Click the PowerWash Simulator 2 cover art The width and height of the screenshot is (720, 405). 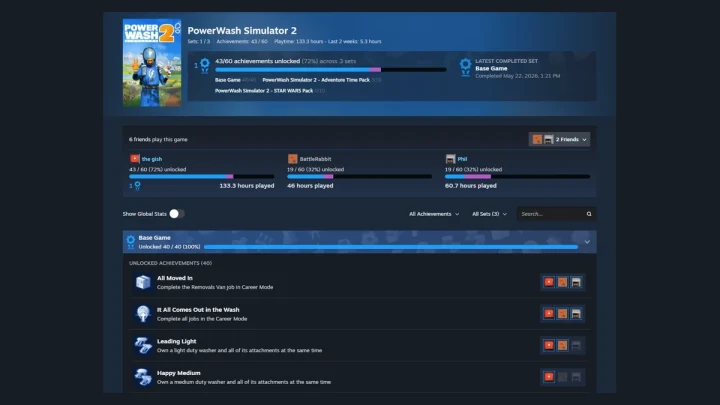[x=152, y=62]
